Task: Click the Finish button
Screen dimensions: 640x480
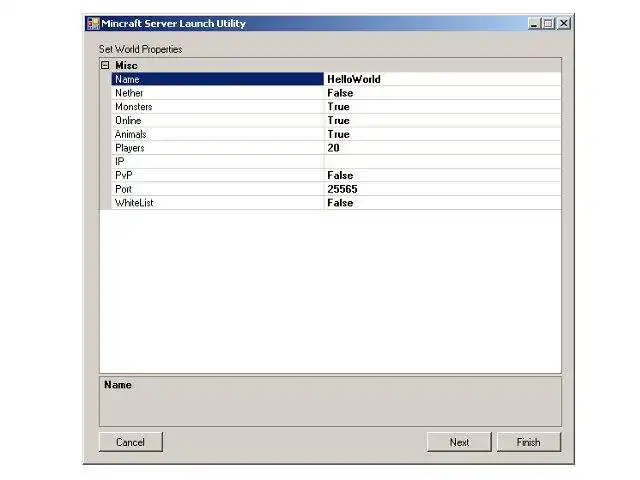Action: [x=529, y=442]
